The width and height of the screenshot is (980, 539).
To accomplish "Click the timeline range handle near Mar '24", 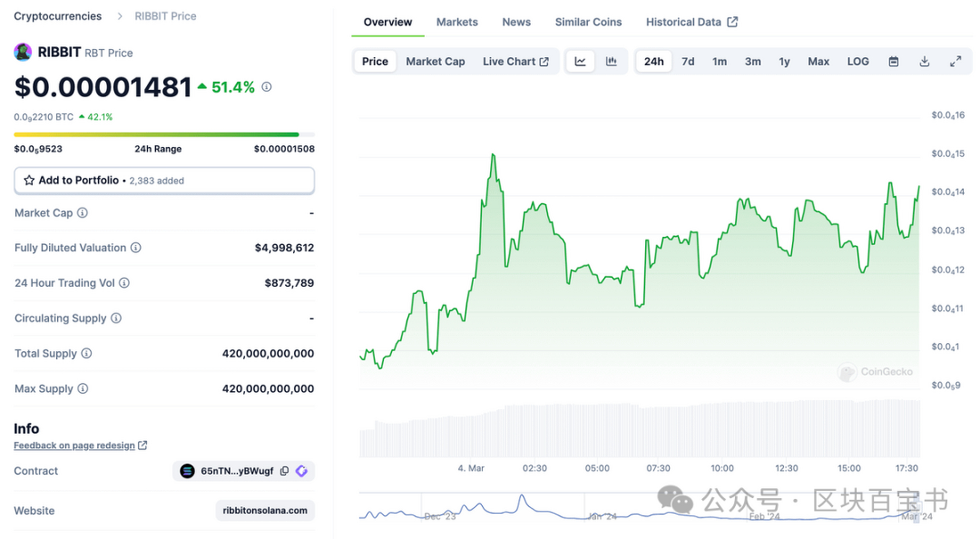I will pyautogui.click(x=916, y=507).
